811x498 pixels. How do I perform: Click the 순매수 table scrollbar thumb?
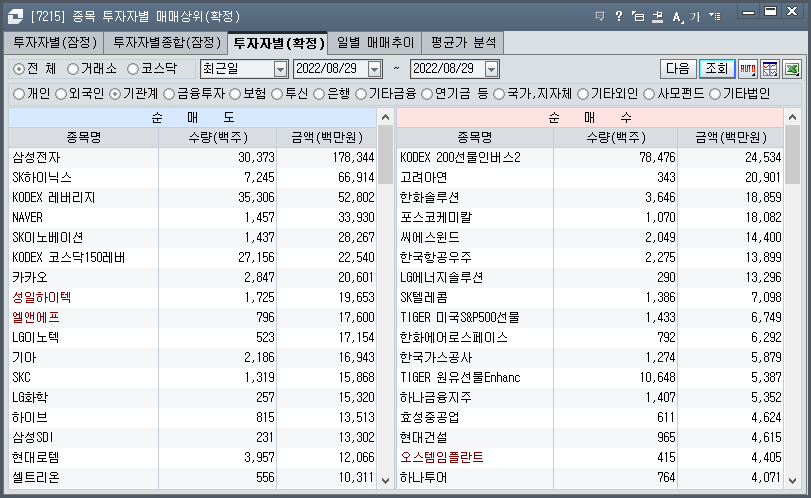792,155
